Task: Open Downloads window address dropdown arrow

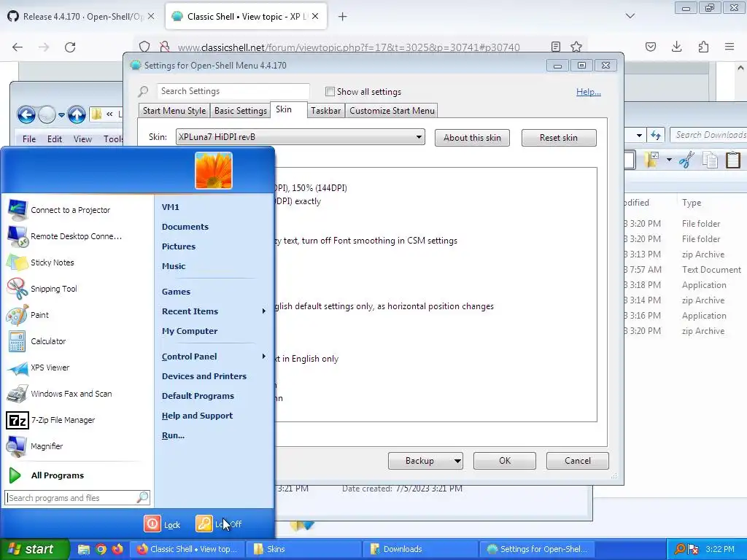Action: [639, 135]
